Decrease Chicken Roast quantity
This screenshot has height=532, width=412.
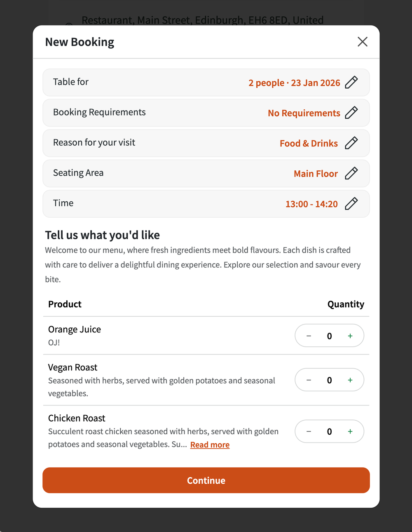tap(309, 431)
